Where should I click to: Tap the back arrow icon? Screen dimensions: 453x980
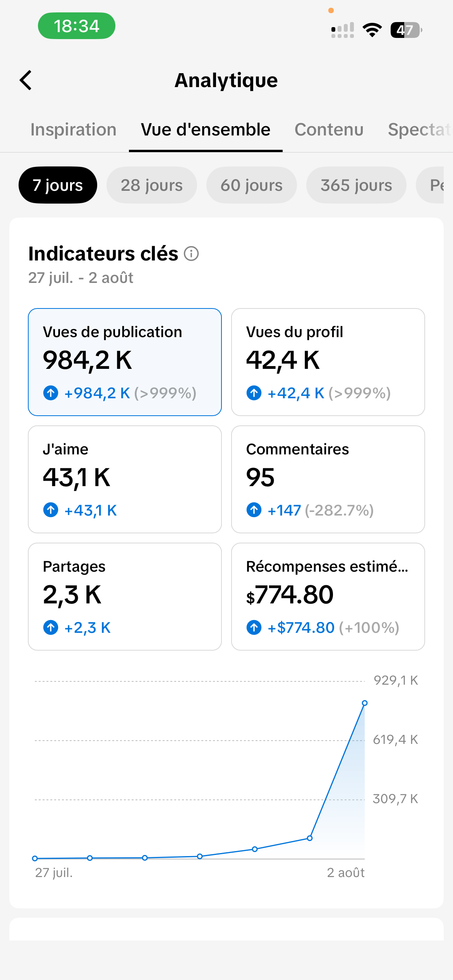click(x=26, y=80)
